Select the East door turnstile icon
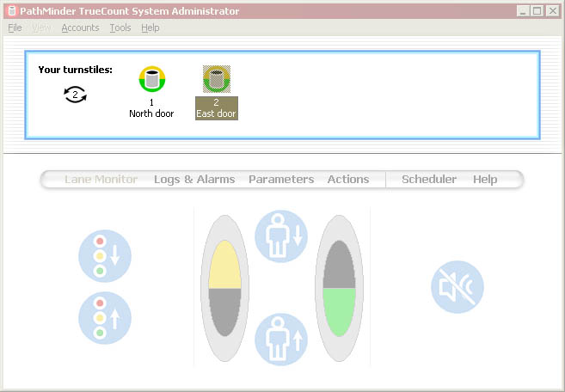This screenshot has height=392, width=565. 216,81
